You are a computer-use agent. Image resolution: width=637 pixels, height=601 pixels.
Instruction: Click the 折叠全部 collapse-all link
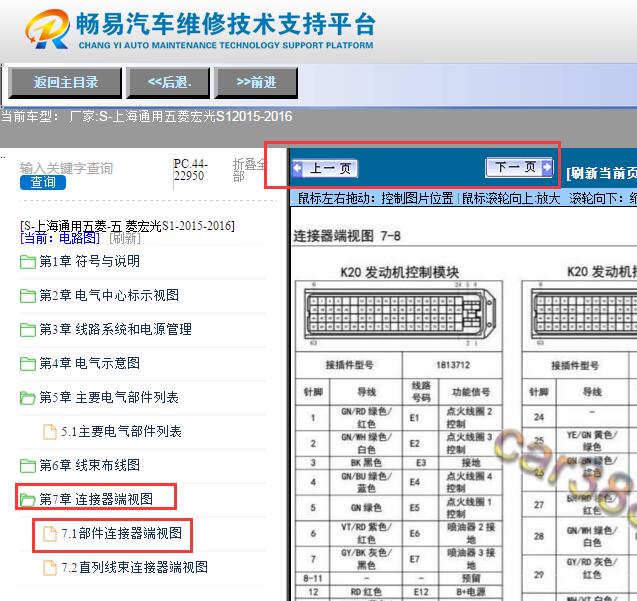click(249, 170)
